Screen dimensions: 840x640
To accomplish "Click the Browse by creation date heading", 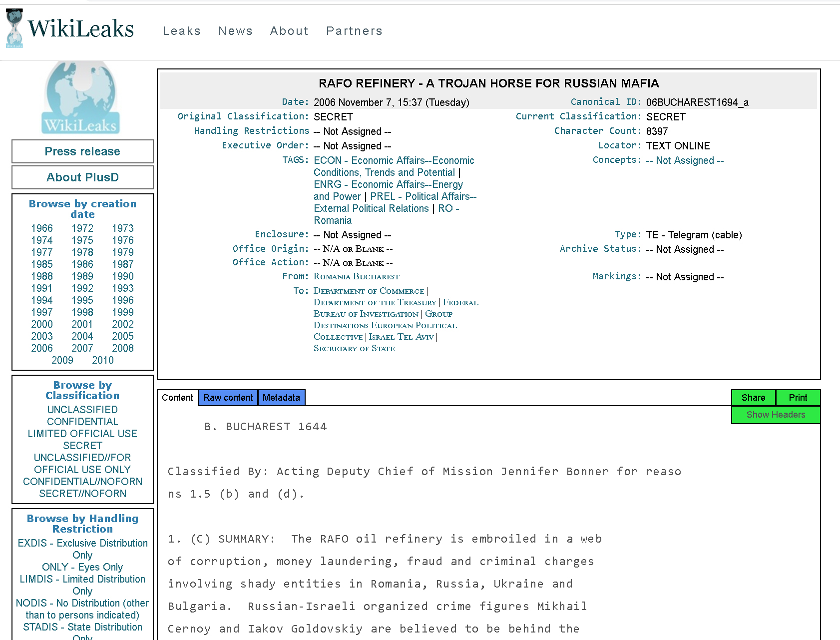I will [x=82, y=209].
